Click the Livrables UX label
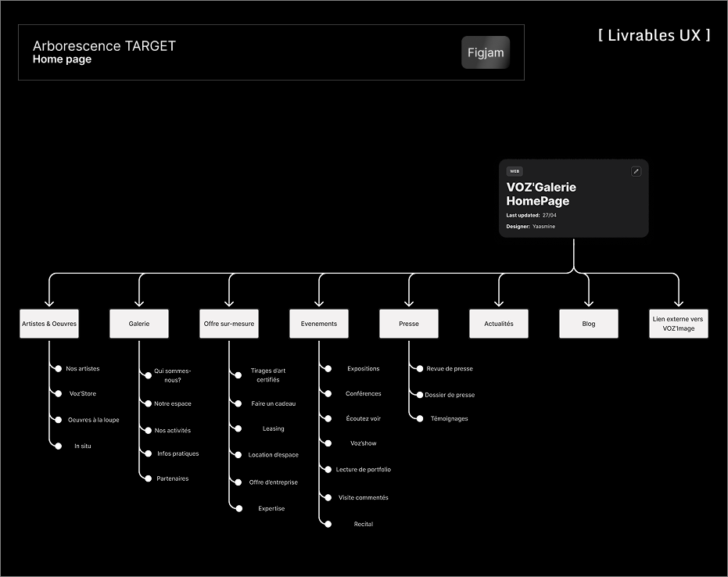Screen dimensions: 728x577 (x=654, y=35)
